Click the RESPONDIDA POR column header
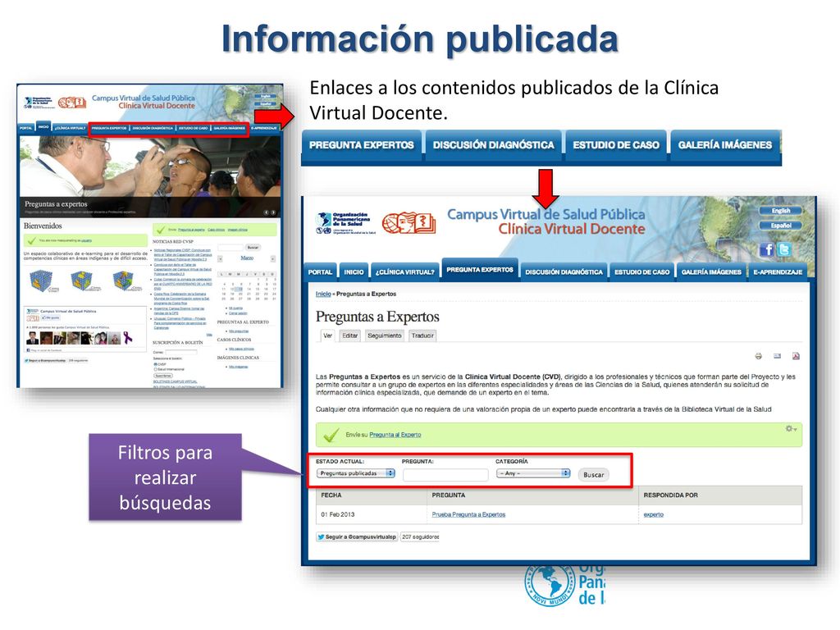840x630 pixels. coord(671,495)
